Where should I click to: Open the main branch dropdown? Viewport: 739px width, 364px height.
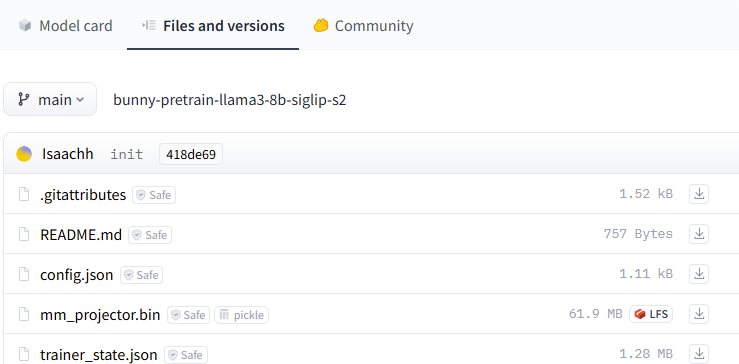50,99
